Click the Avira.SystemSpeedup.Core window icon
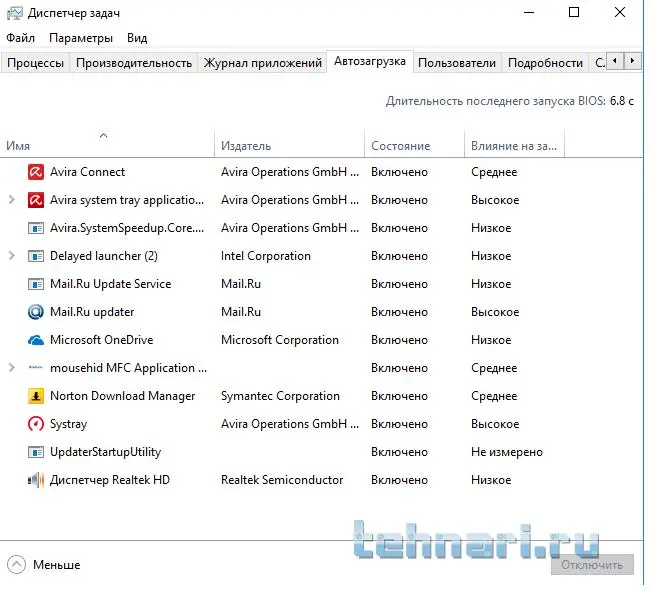Screen dimensions: 652x591 click(x=36, y=228)
